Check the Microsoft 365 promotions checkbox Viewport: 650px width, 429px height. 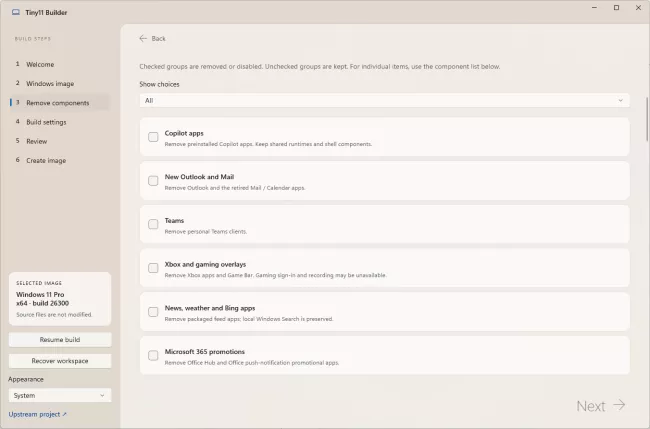coord(153,355)
